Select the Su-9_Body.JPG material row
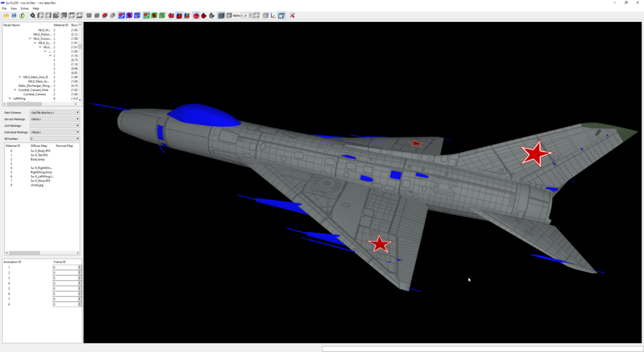Viewport: 644px width, 352px height. tap(41, 151)
